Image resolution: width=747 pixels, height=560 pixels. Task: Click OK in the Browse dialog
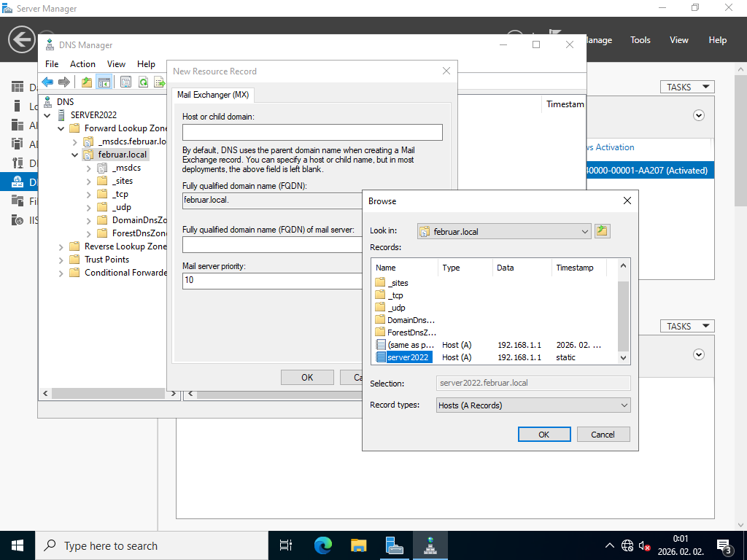[543, 434]
